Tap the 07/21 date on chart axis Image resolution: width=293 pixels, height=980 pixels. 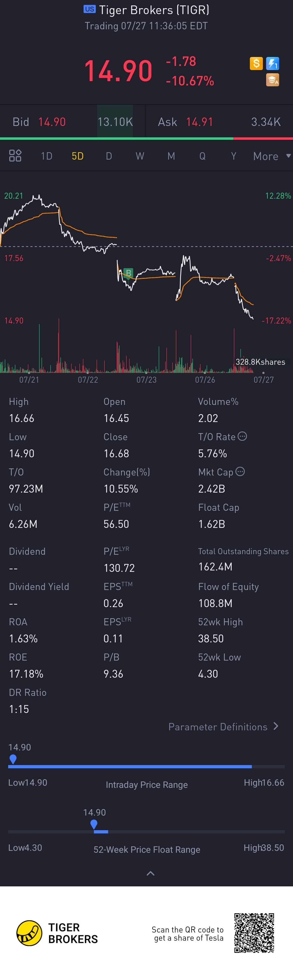click(29, 379)
